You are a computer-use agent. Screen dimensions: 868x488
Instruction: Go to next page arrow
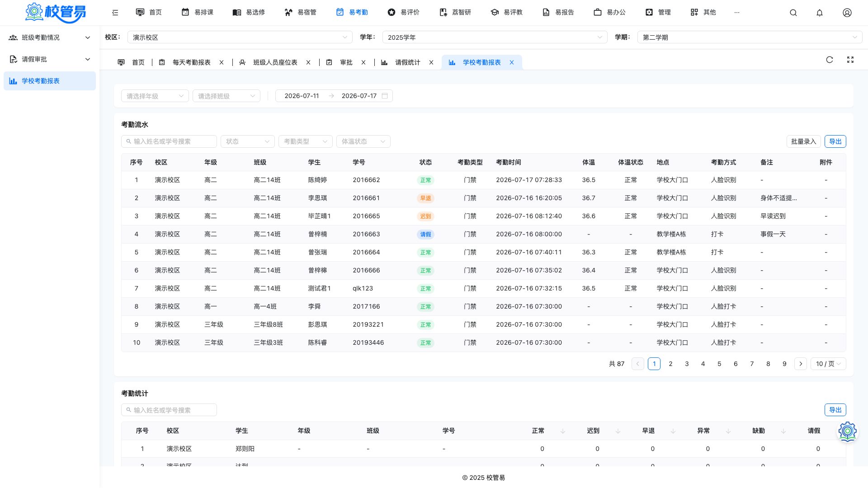click(801, 364)
